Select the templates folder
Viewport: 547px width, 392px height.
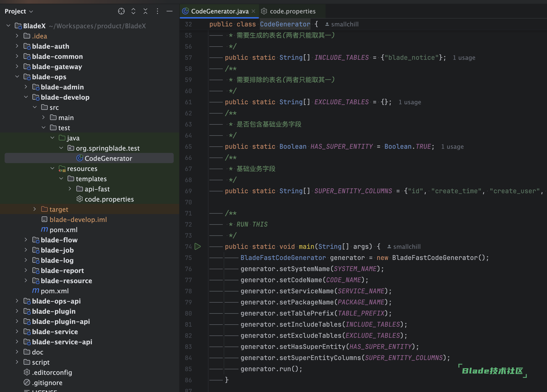(87, 179)
